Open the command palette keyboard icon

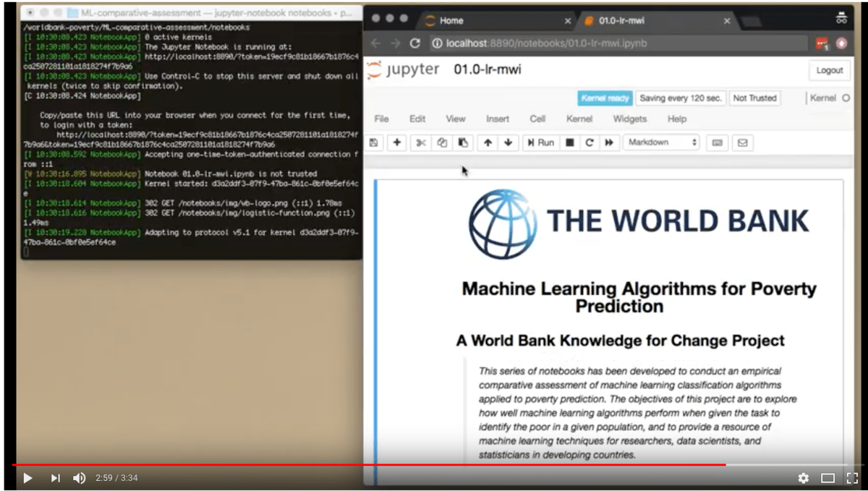coord(717,143)
